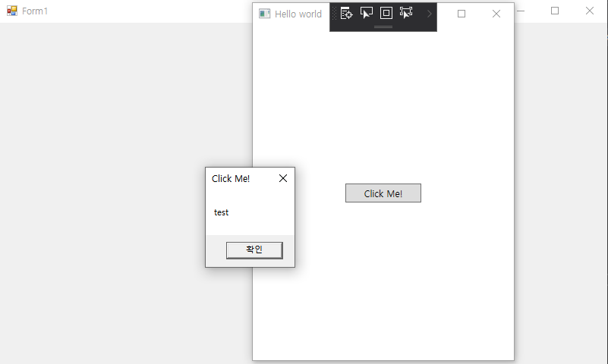This screenshot has height=364, width=608.
Task: Toggle Display Layout Adorners icon
Action: (x=386, y=13)
